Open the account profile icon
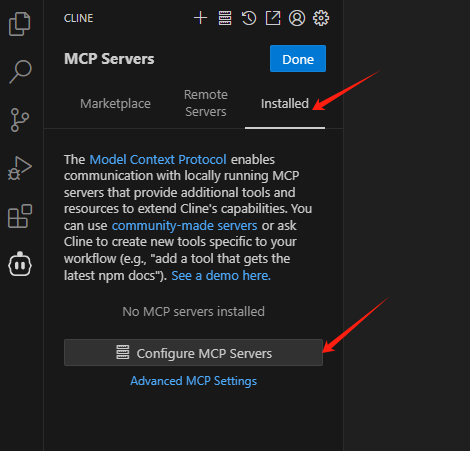The image size is (470, 451). pyautogui.click(x=297, y=18)
